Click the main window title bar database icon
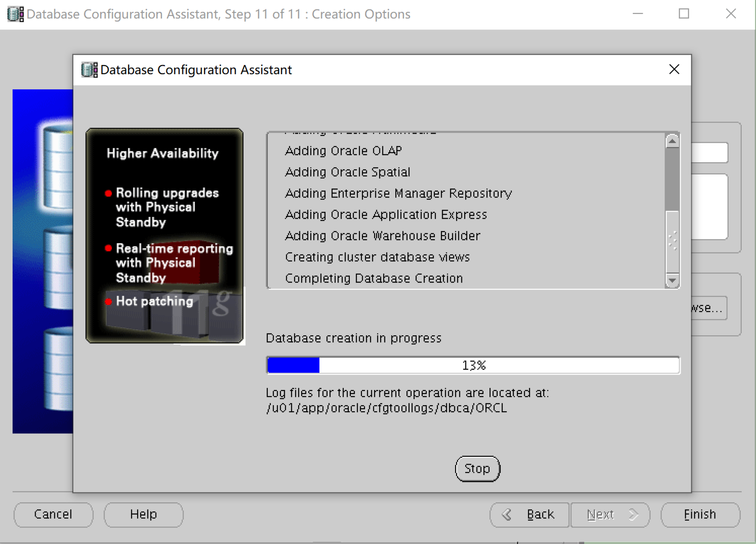This screenshot has width=756, height=544. coord(16,14)
